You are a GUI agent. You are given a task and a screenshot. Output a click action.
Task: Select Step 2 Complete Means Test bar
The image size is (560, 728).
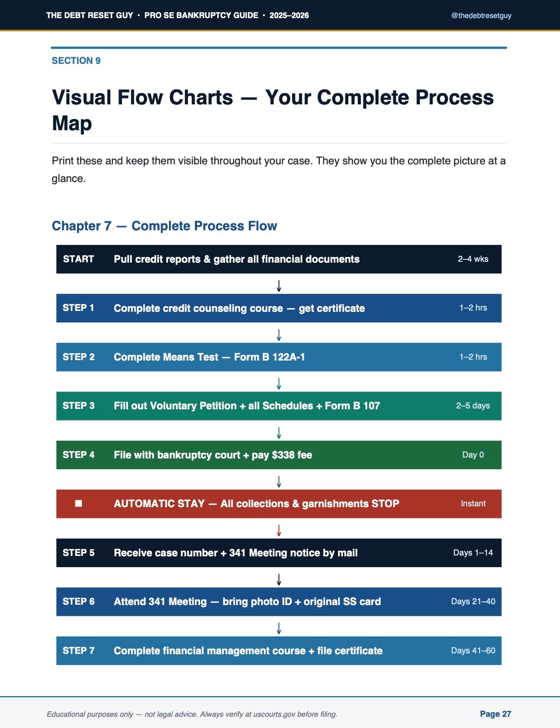(x=279, y=357)
